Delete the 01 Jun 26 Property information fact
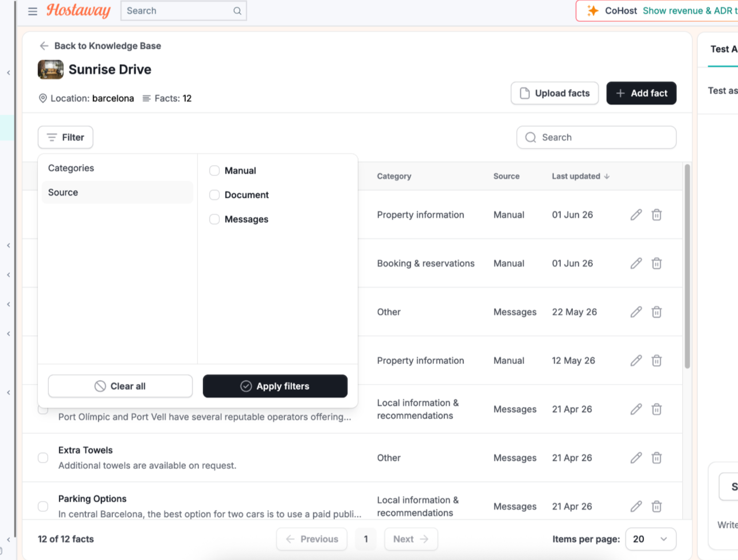Screen dimensions: 738x560 click(657, 215)
